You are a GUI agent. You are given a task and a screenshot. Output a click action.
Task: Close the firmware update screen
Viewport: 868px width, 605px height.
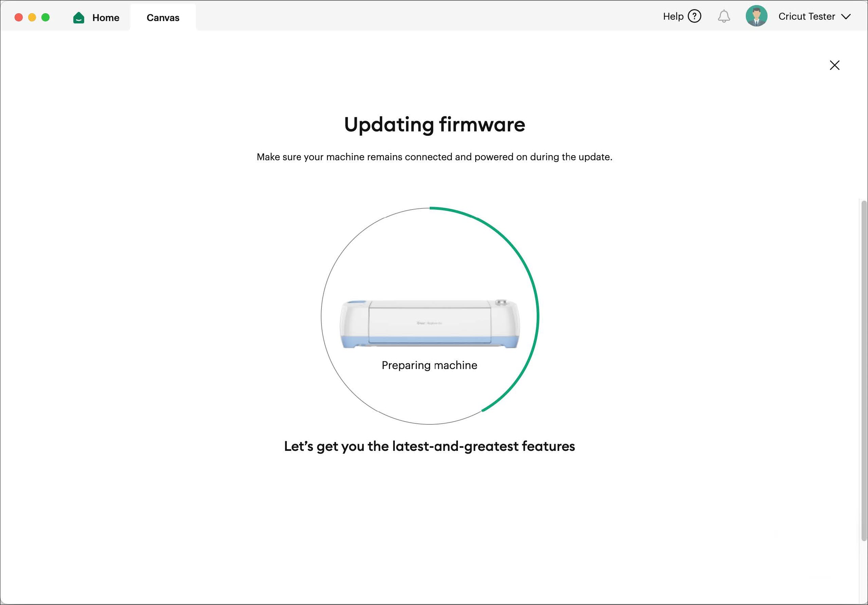click(x=835, y=65)
